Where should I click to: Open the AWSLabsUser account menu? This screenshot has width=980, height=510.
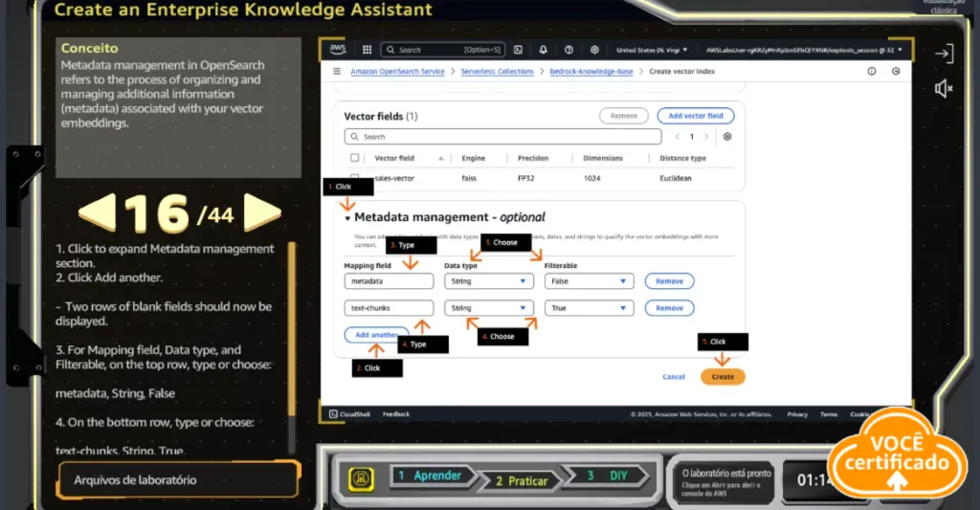tap(804, 50)
